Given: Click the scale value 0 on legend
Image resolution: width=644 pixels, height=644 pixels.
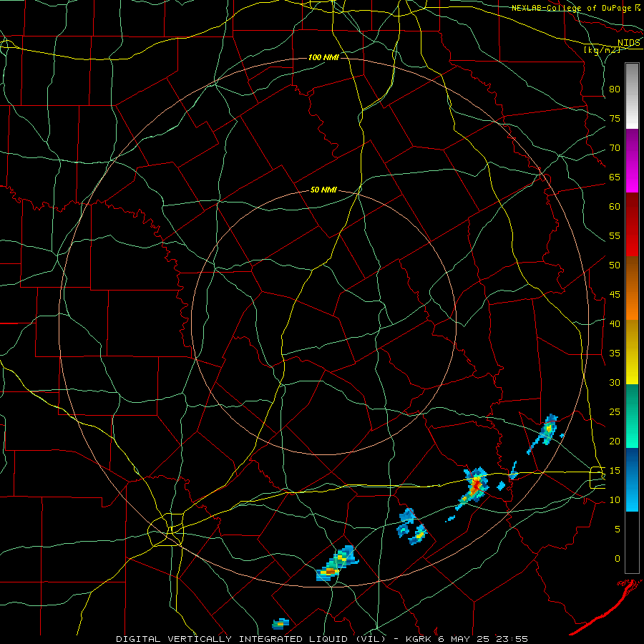Looking at the screenshot, I should click(x=618, y=559).
